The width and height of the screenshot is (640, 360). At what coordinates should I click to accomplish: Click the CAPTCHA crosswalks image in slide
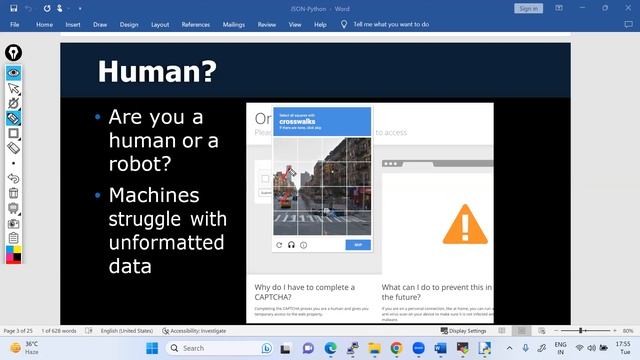tap(322, 187)
